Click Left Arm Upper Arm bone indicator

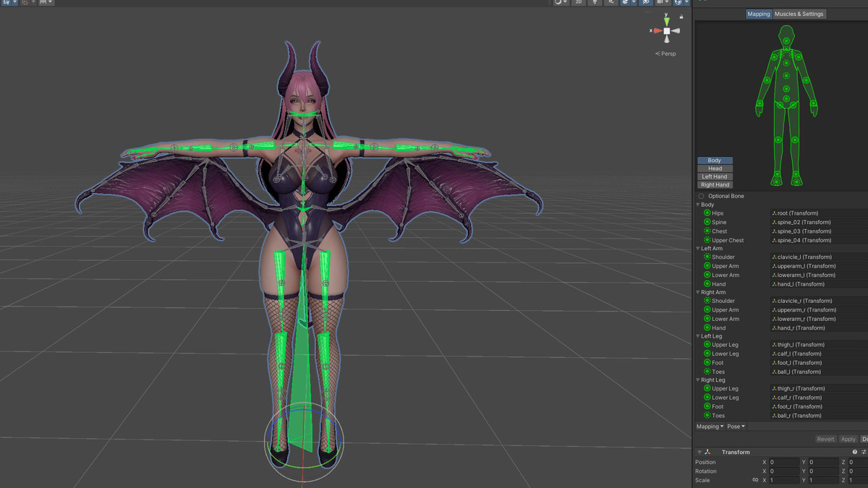[x=707, y=266]
